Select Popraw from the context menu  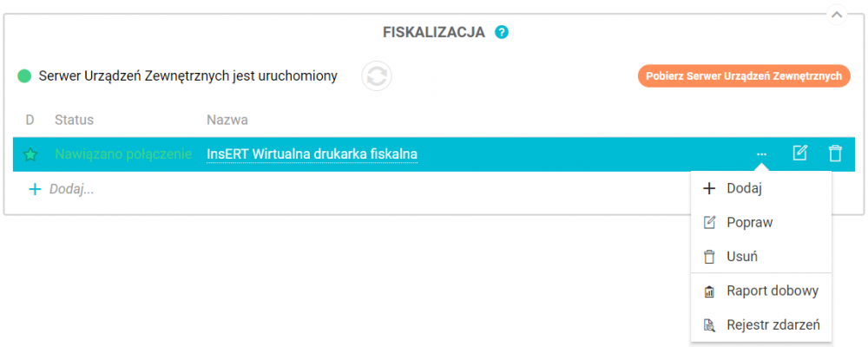pos(749,222)
